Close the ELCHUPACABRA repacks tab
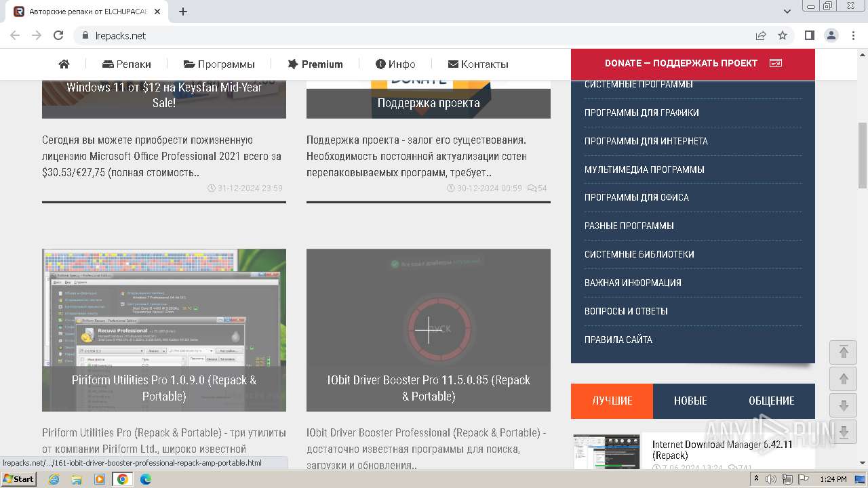Image resolution: width=868 pixels, height=488 pixels. 157,12
